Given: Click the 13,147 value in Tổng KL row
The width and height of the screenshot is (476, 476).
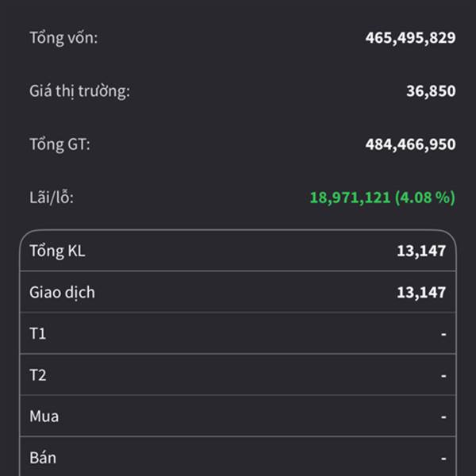Looking at the screenshot, I should tap(421, 251).
